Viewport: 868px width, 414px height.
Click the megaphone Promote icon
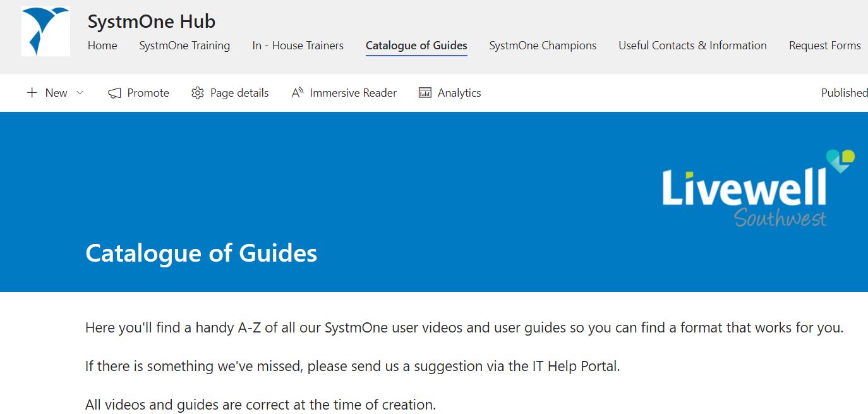[114, 93]
